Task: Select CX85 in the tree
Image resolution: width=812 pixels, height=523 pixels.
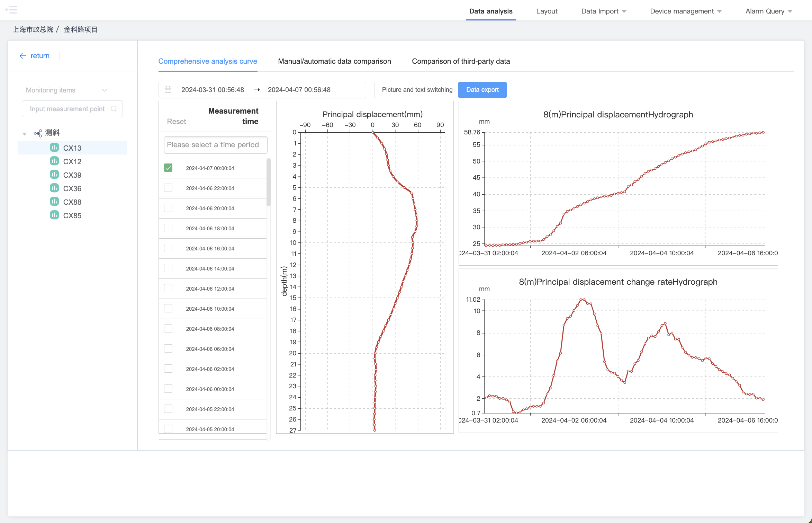Action: tap(72, 215)
